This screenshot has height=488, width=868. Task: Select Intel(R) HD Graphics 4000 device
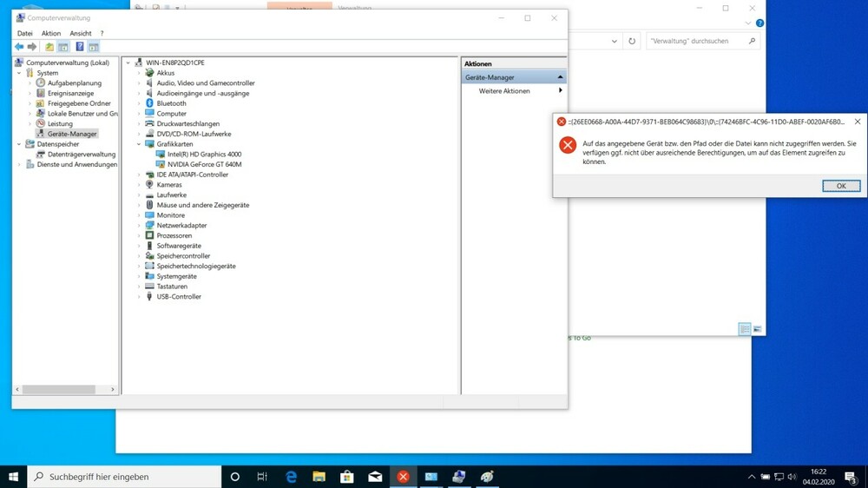204,155
